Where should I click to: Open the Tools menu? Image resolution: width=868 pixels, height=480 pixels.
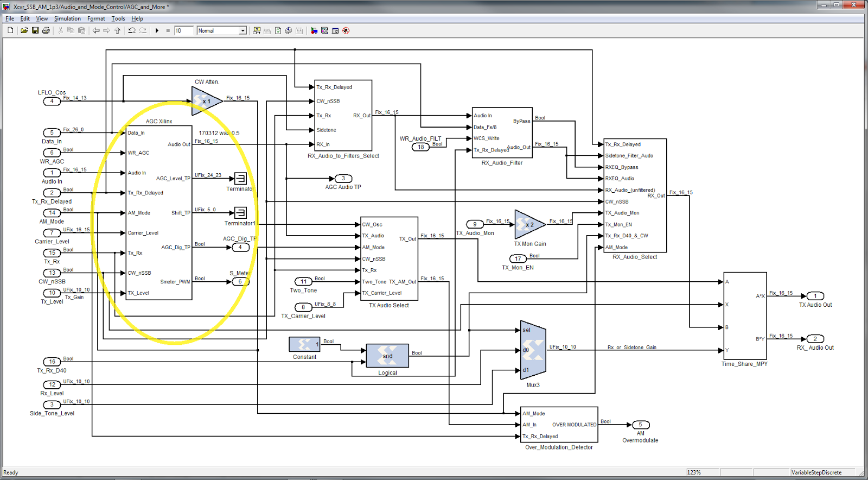[x=118, y=18]
